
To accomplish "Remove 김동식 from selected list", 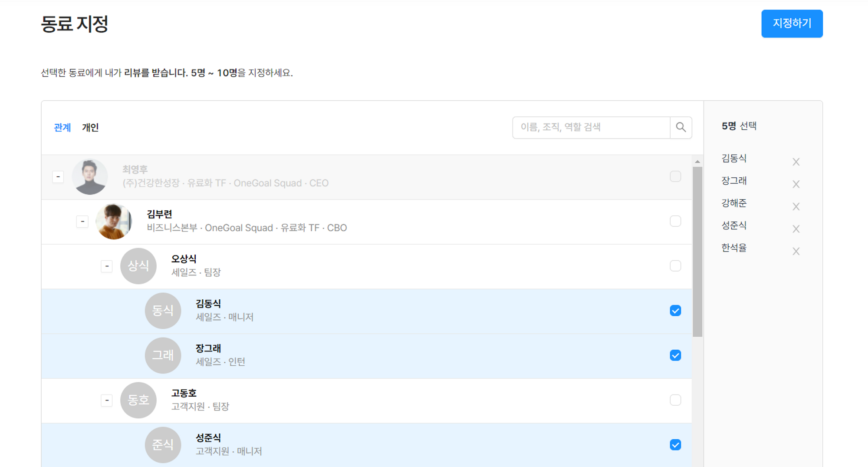I will pos(796,162).
